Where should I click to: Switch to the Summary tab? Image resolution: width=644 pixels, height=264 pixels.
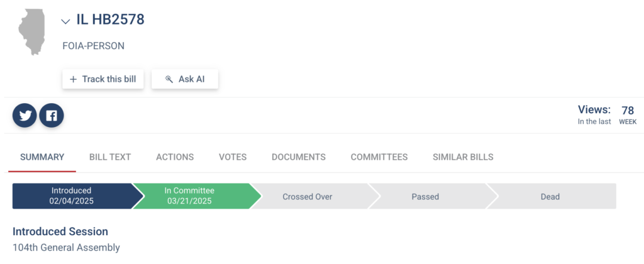42,157
